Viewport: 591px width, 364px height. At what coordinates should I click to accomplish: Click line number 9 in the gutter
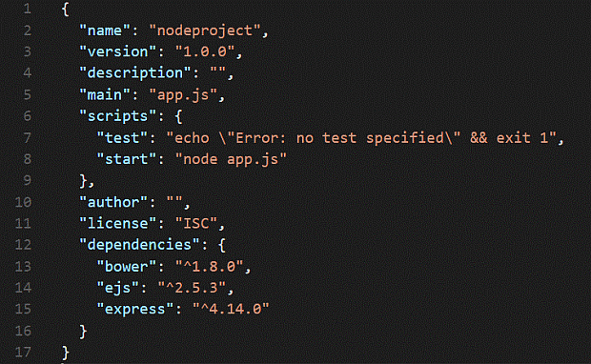coord(27,180)
